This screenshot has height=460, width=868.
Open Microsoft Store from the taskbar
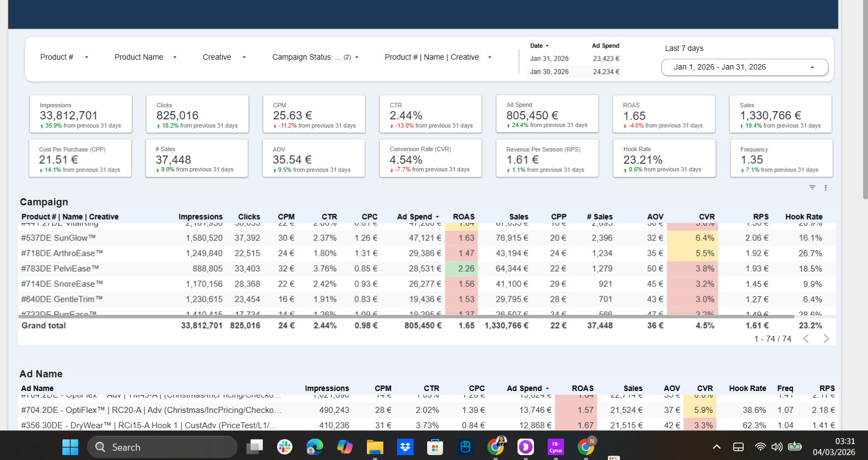[435, 447]
